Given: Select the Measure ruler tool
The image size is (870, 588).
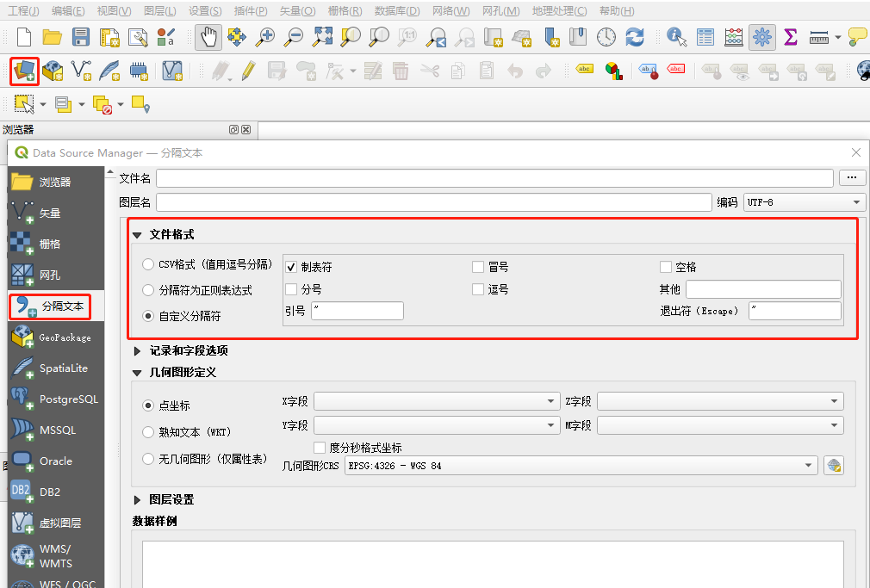Looking at the screenshot, I should [819, 37].
